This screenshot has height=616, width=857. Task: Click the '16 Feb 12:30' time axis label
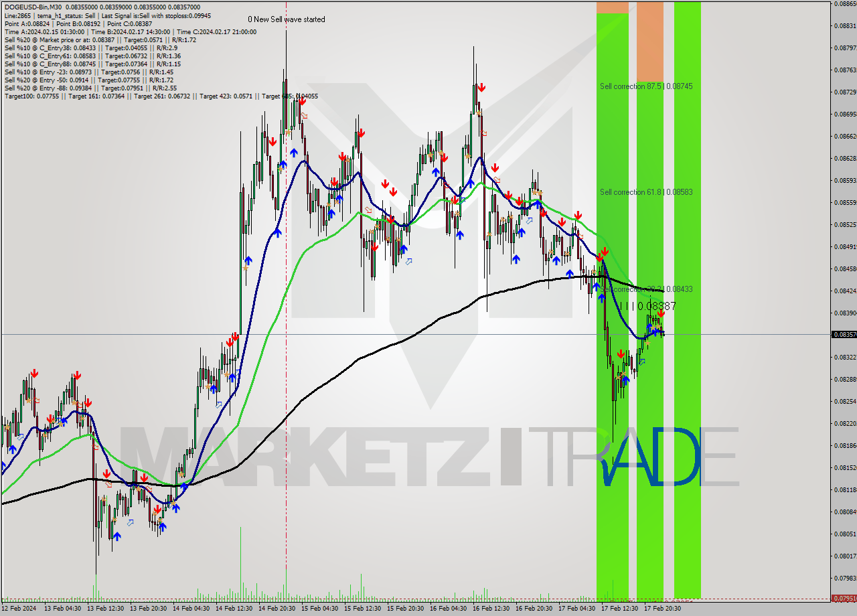point(492,609)
